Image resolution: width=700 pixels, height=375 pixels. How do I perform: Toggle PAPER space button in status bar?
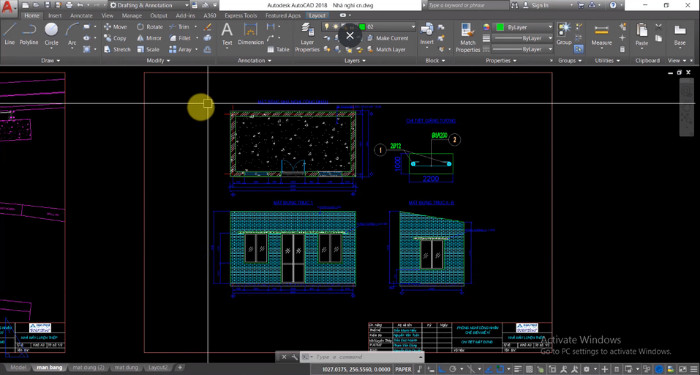(x=404, y=369)
